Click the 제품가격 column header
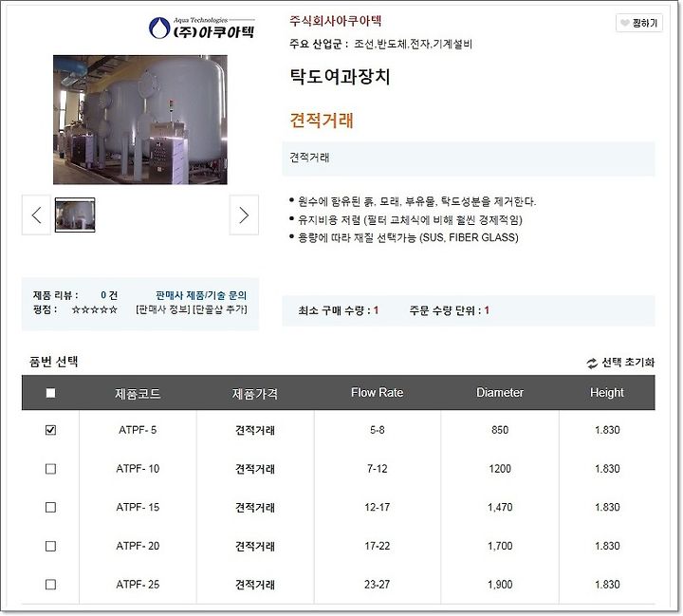 click(x=255, y=394)
